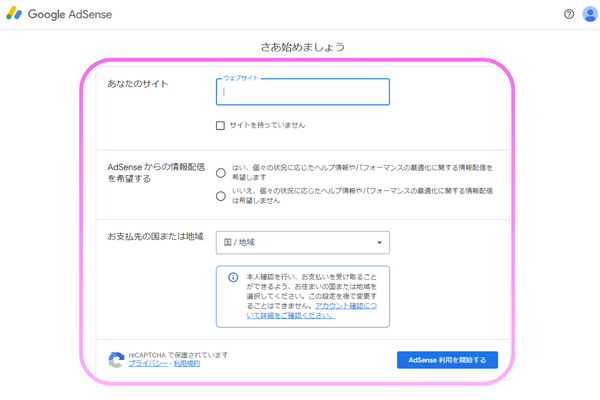Open the 国 / 地域 dropdown
Image resolution: width=600 pixels, height=400 pixels.
(x=303, y=242)
